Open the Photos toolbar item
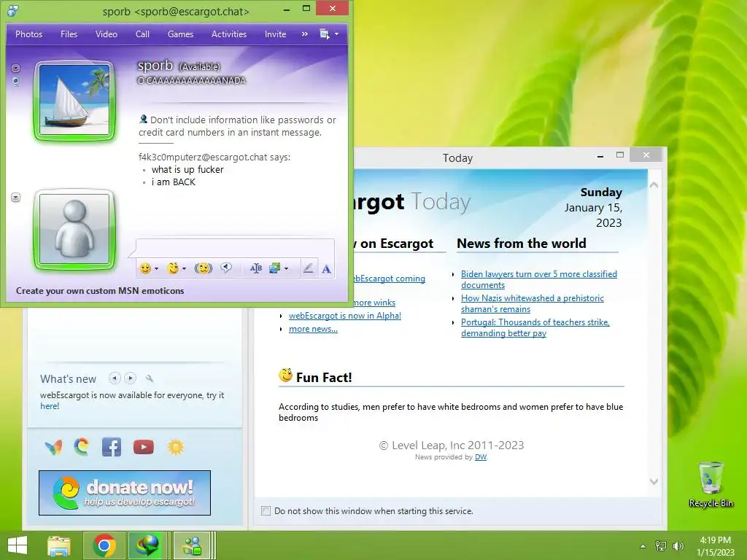This screenshot has height=560, width=747. [x=28, y=34]
